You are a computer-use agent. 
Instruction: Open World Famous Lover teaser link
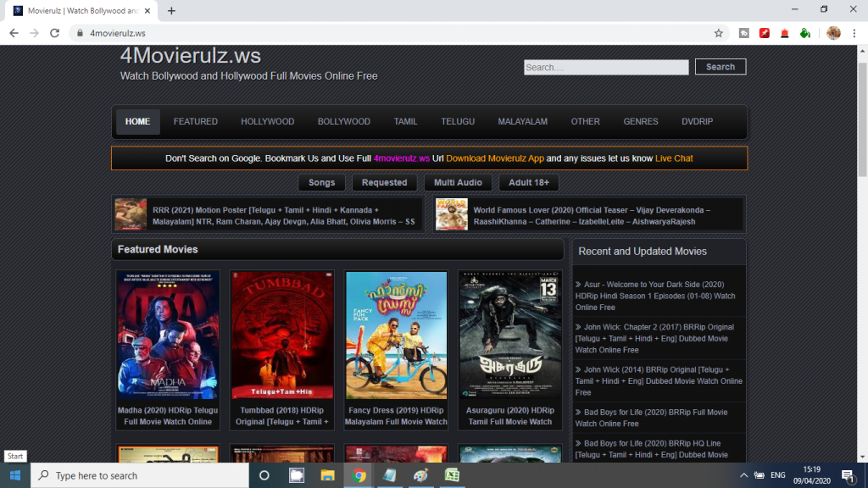[x=592, y=216]
